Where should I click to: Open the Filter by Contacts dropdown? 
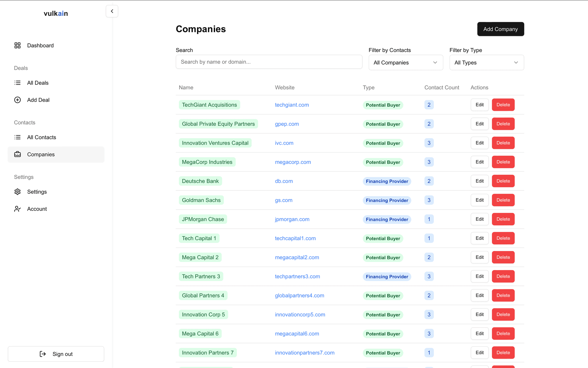tap(405, 63)
